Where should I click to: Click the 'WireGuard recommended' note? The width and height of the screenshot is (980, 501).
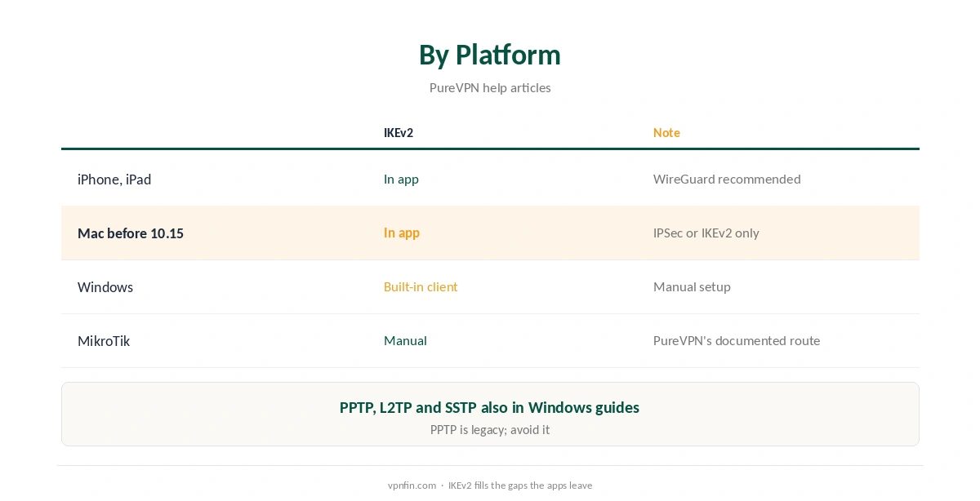click(727, 179)
